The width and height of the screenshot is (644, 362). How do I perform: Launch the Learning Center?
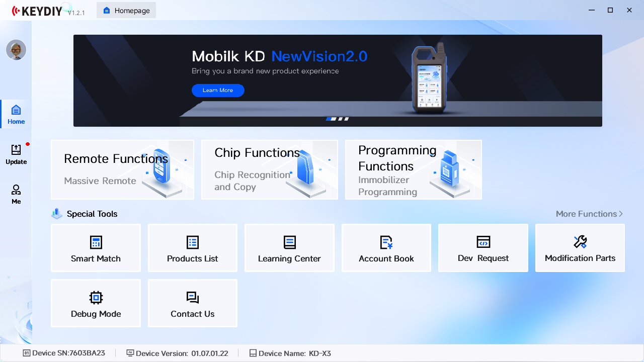(x=289, y=247)
